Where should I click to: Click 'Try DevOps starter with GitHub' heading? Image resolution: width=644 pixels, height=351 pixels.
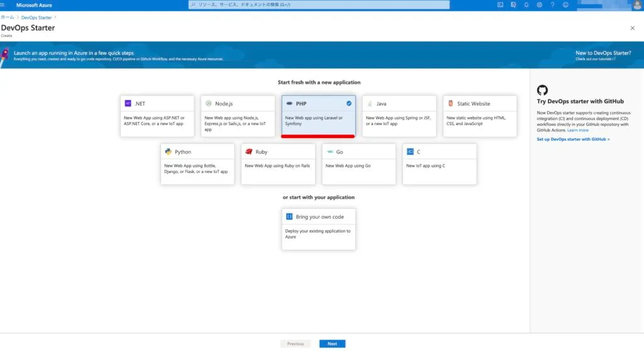click(x=580, y=101)
